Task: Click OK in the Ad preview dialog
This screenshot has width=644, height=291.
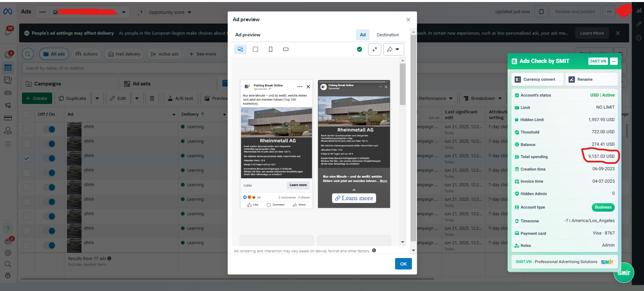Action: click(x=404, y=264)
